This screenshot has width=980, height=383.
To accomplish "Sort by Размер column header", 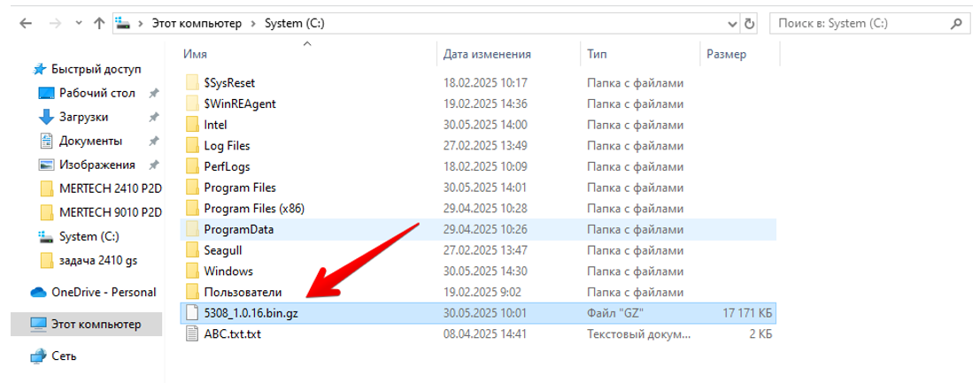I will pos(726,54).
